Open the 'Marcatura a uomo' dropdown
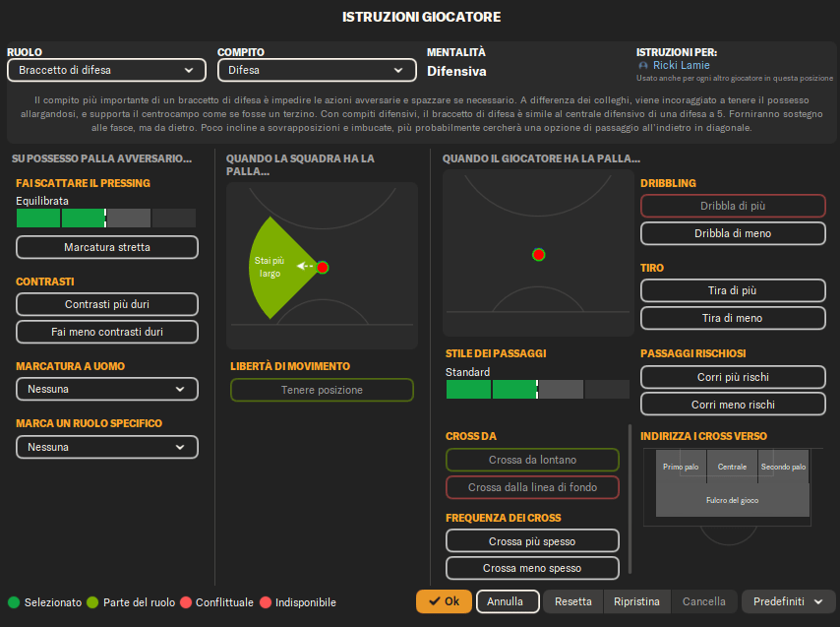Viewport: 840px width, 627px height. coord(106,390)
